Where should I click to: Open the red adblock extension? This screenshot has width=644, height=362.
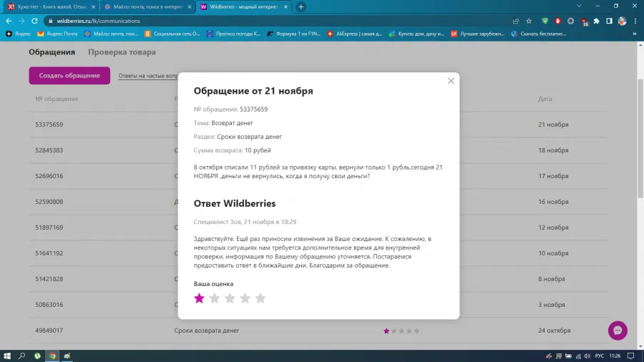(x=557, y=21)
